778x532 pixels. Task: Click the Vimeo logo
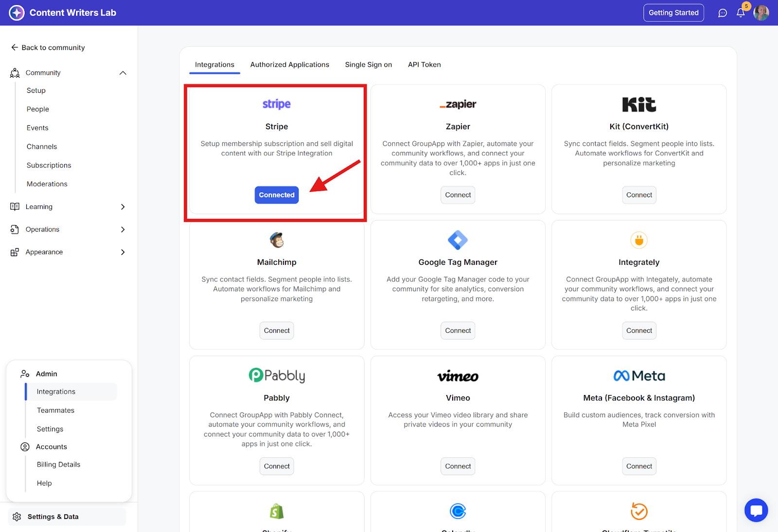[x=458, y=376]
